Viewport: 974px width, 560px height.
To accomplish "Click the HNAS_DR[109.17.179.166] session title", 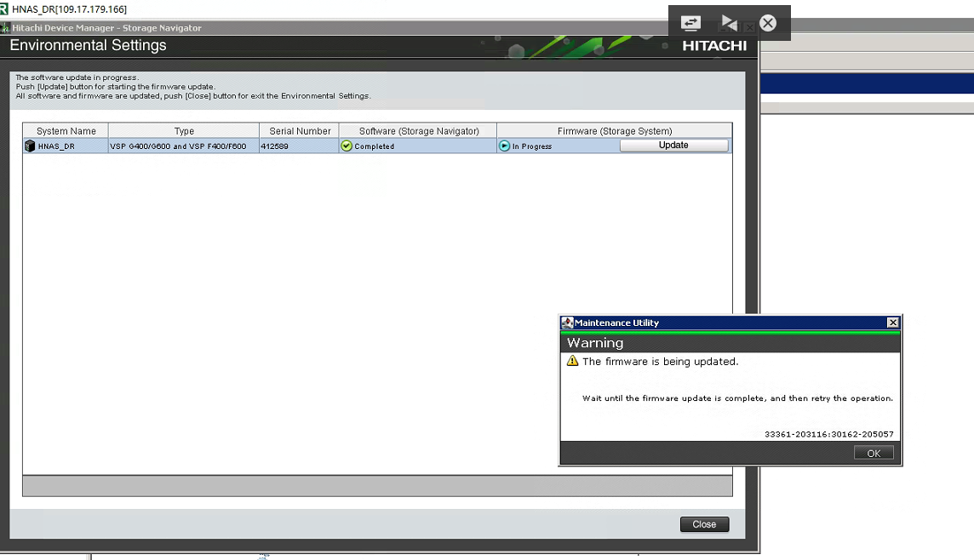I will [70, 9].
